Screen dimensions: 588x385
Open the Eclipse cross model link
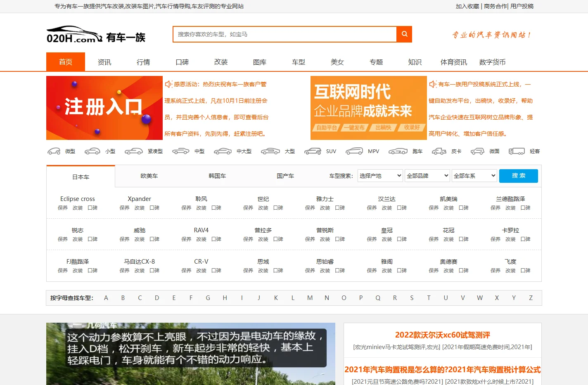(x=78, y=199)
